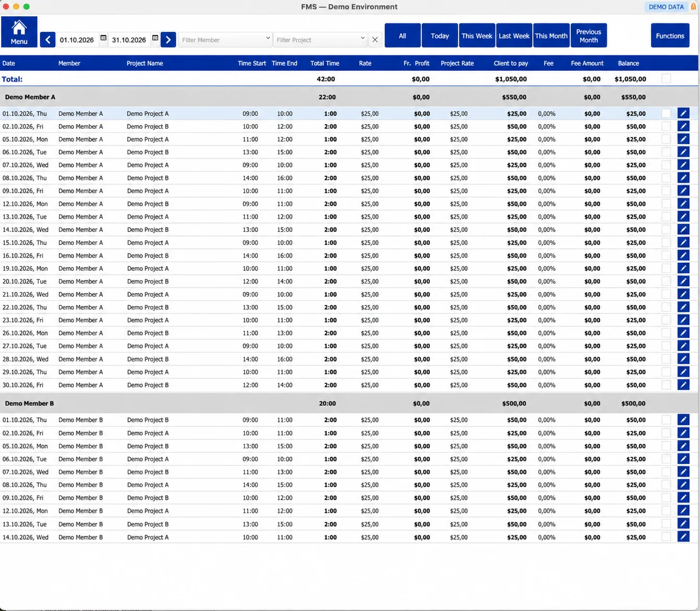Open calendar picker for start date 01.10.2026
The image size is (700, 611).
coord(103,38)
